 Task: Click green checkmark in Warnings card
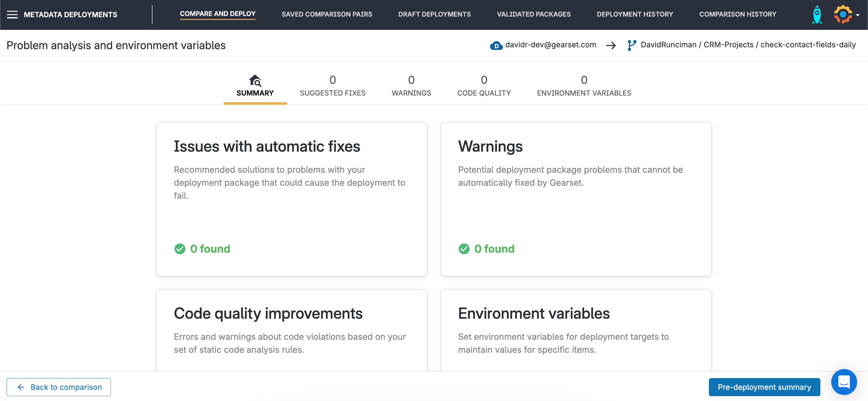click(464, 249)
